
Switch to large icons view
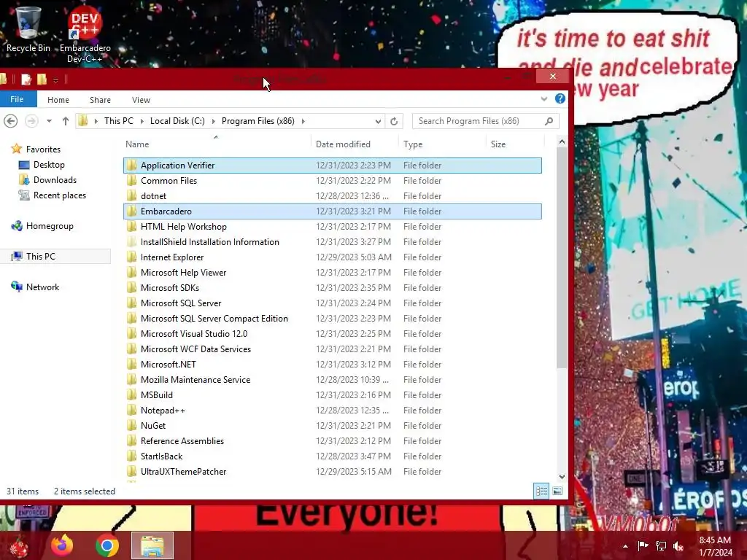pyautogui.click(x=557, y=491)
